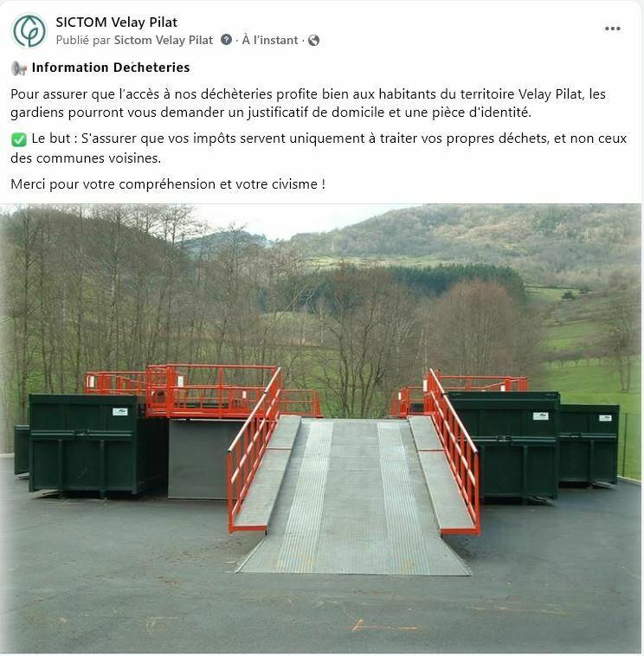Screen dimensions: 644x656
Task: Click the SICTOM Velay Pilat leaf avatar
Action: [29, 30]
